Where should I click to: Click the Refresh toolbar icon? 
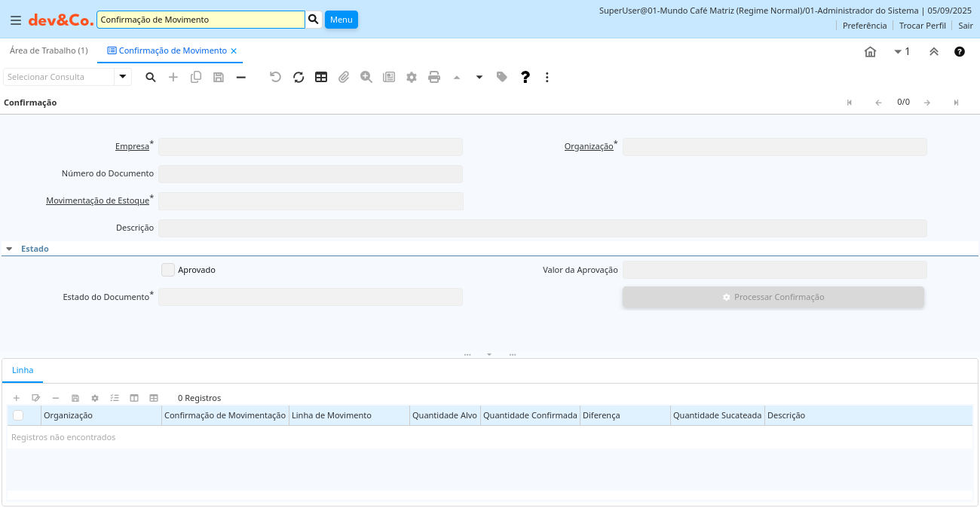tap(299, 77)
